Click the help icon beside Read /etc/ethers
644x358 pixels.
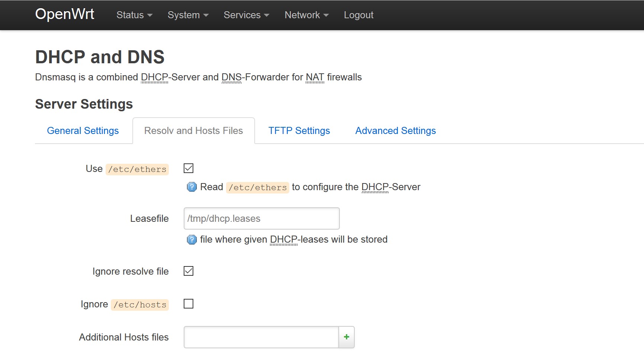pyautogui.click(x=191, y=187)
